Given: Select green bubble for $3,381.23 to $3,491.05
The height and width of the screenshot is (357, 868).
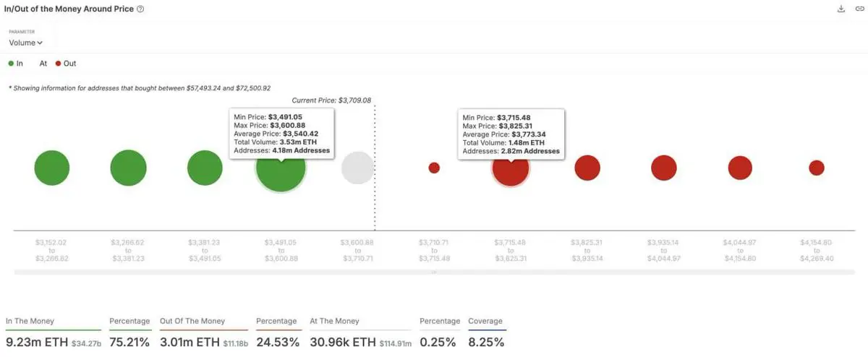Looking at the screenshot, I should (205, 168).
